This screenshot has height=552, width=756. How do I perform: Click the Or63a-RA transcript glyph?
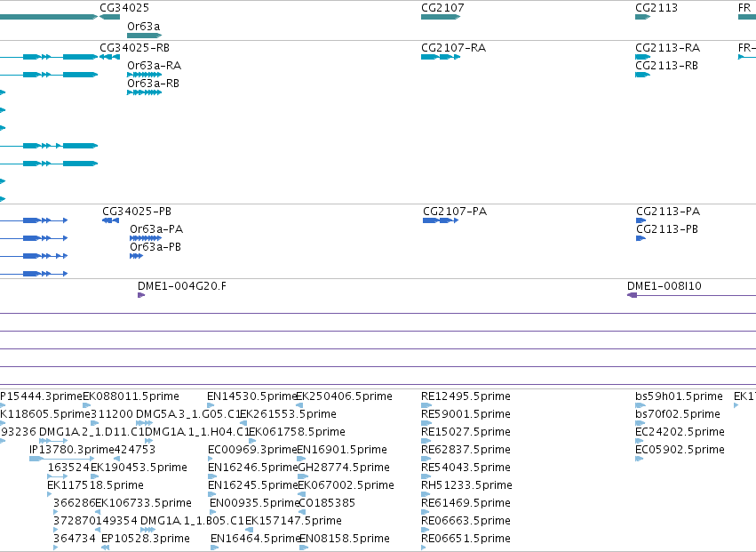click(145, 75)
